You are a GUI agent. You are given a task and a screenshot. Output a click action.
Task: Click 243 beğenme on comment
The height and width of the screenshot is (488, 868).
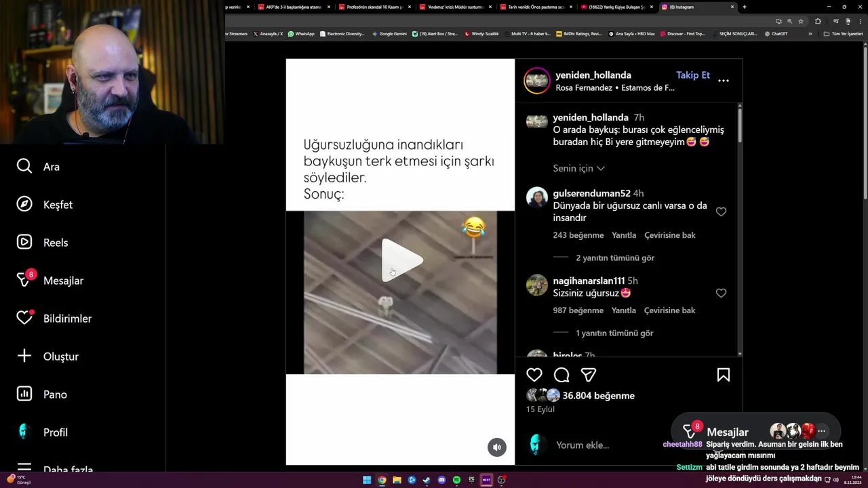[578, 235]
